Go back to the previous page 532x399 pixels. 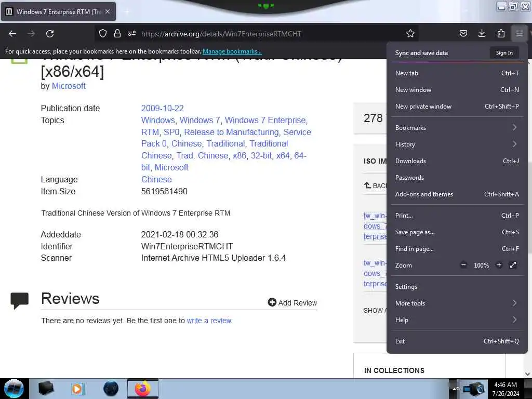(x=12, y=34)
